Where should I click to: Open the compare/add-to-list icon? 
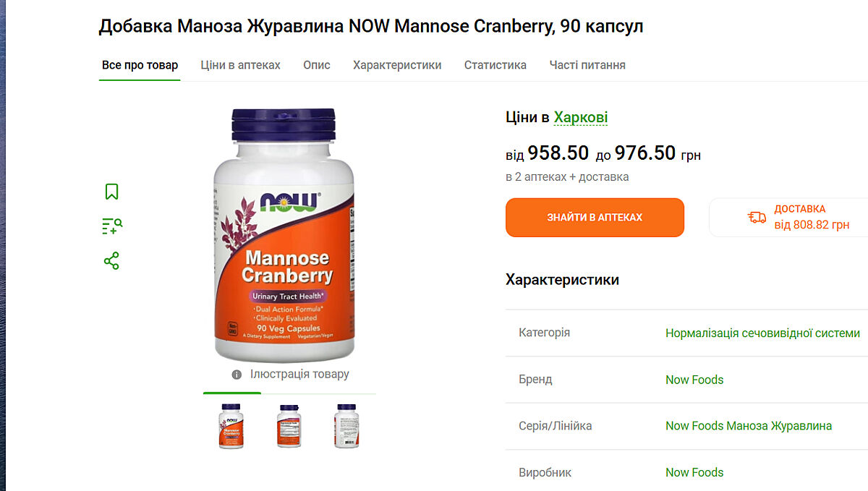coord(112,226)
